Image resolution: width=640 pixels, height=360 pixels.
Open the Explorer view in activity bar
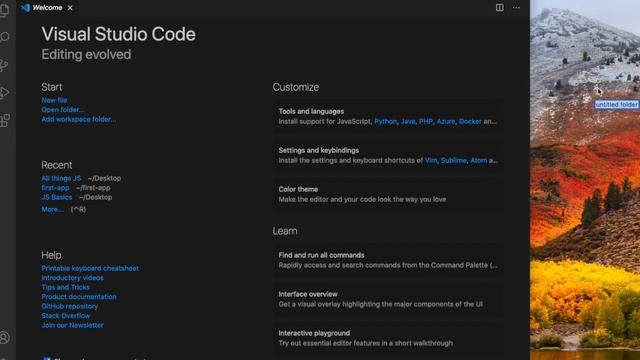pyautogui.click(x=4, y=10)
